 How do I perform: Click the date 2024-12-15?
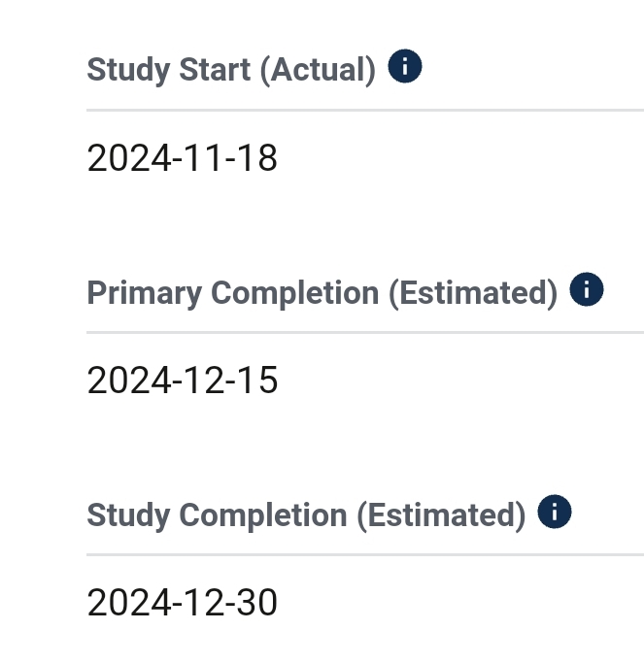point(183,381)
